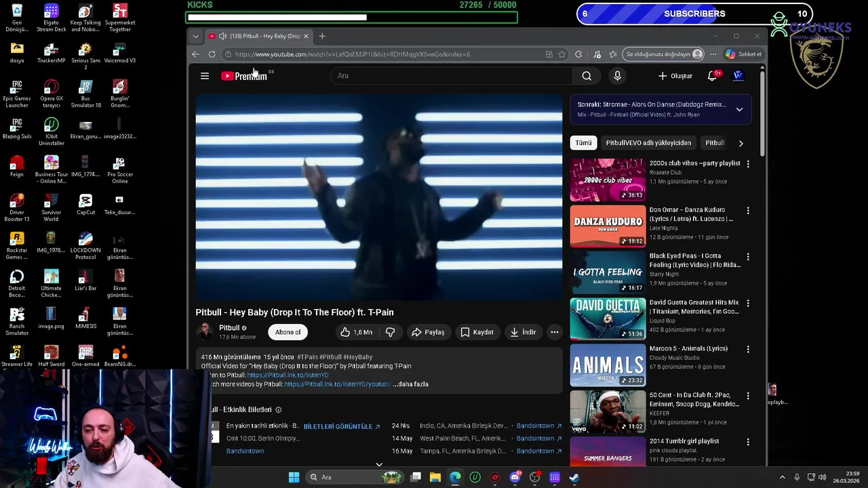Focus the YouTube Ara search field
The image size is (868, 488).
[452, 76]
